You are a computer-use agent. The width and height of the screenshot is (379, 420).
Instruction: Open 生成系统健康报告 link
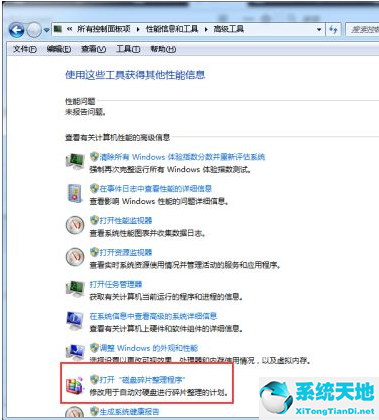129,412
